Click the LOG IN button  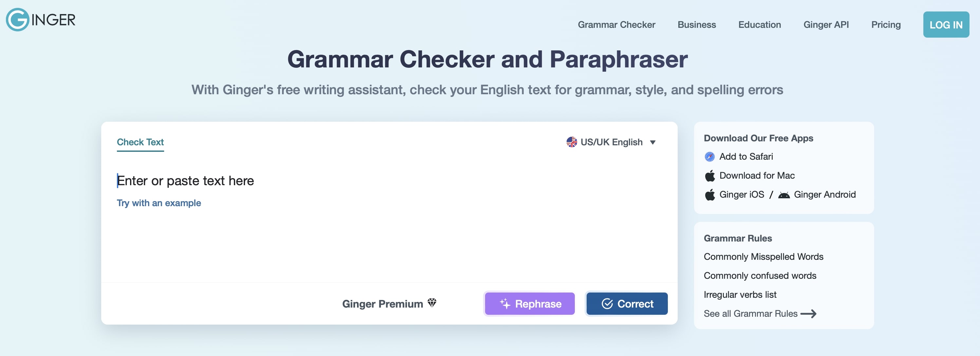[946, 25]
